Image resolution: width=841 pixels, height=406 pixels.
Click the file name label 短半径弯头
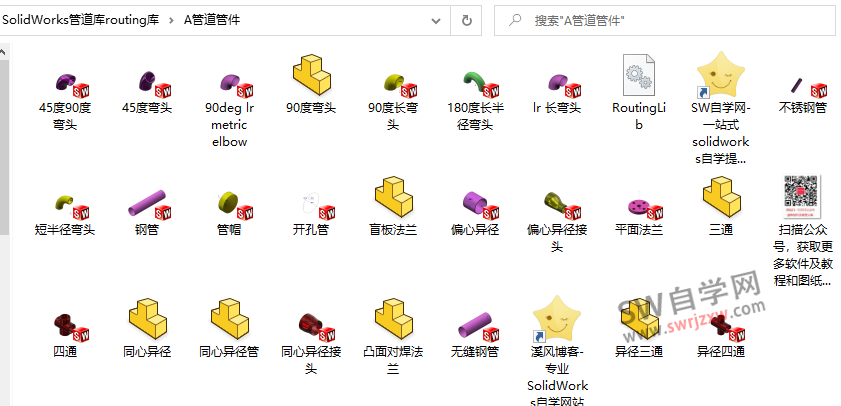pos(65,230)
